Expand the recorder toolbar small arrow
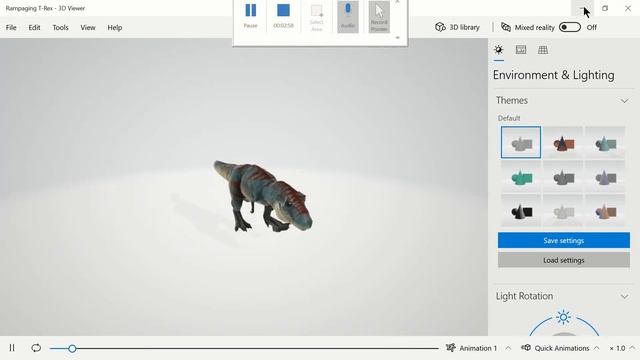The height and width of the screenshot is (360, 640). pyautogui.click(x=398, y=38)
